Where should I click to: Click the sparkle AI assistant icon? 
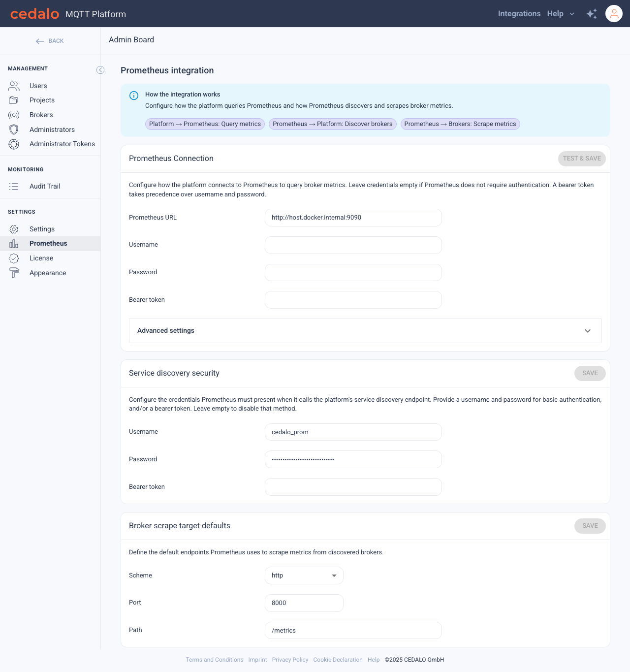(592, 14)
